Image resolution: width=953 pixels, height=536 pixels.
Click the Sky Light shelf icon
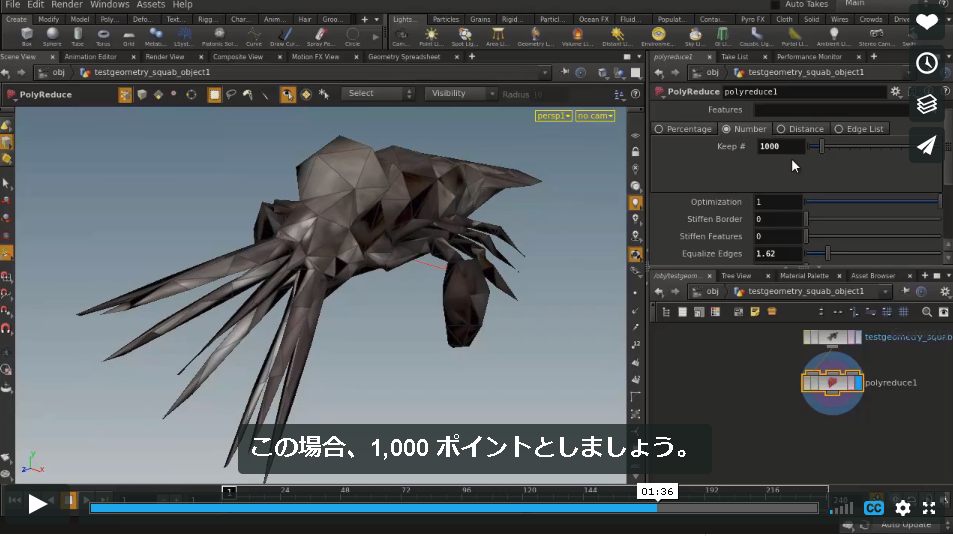(695, 36)
